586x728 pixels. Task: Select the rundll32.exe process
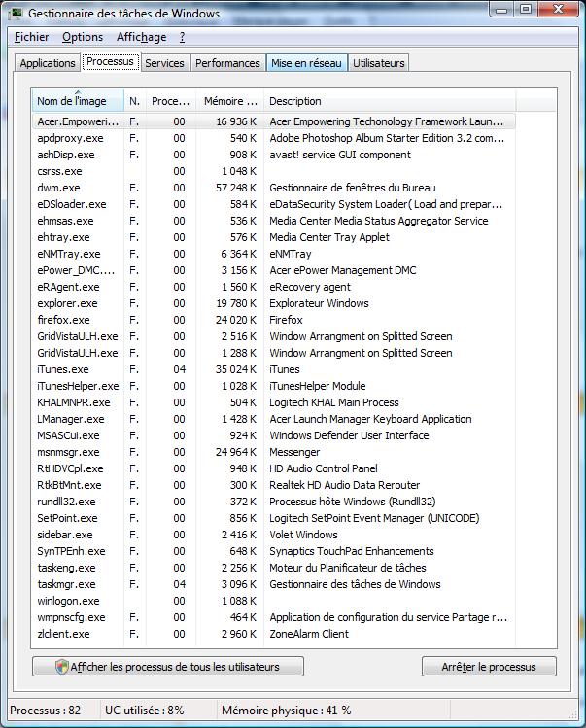[274, 502]
